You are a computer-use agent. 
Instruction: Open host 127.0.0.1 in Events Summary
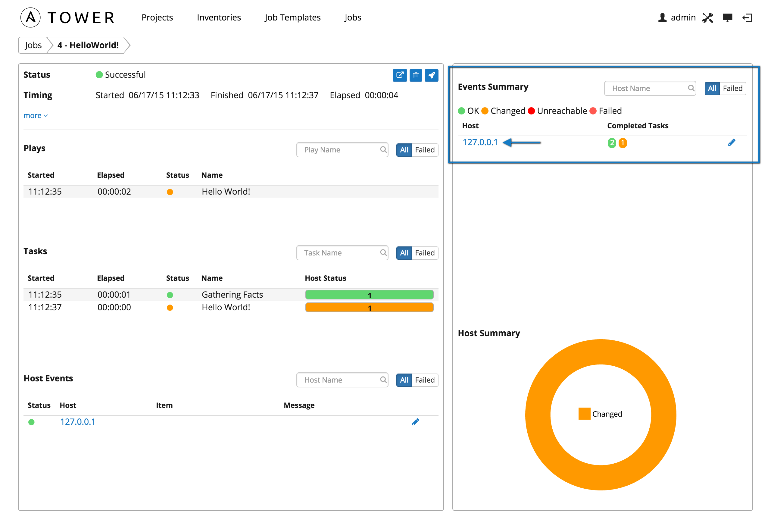coord(480,142)
